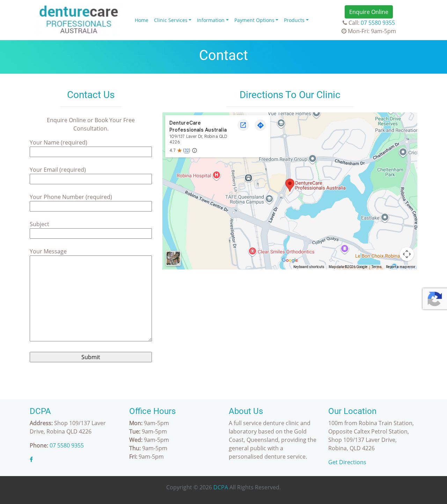The height and width of the screenshot is (504, 447).
Task: Click the DCPA copyright link
Action: coord(221,487)
